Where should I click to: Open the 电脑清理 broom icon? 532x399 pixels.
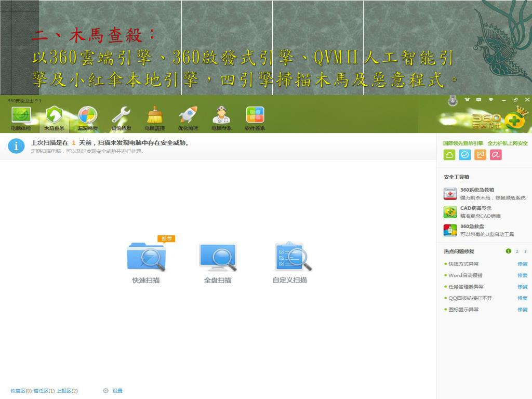[x=155, y=115]
